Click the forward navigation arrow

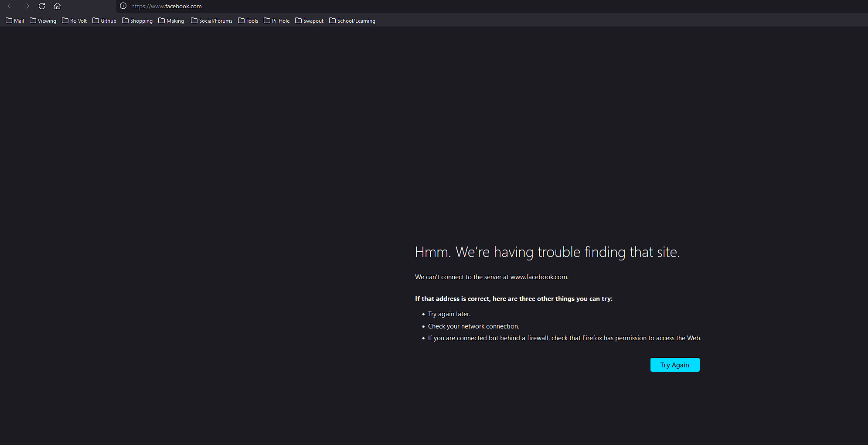pos(26,6)
